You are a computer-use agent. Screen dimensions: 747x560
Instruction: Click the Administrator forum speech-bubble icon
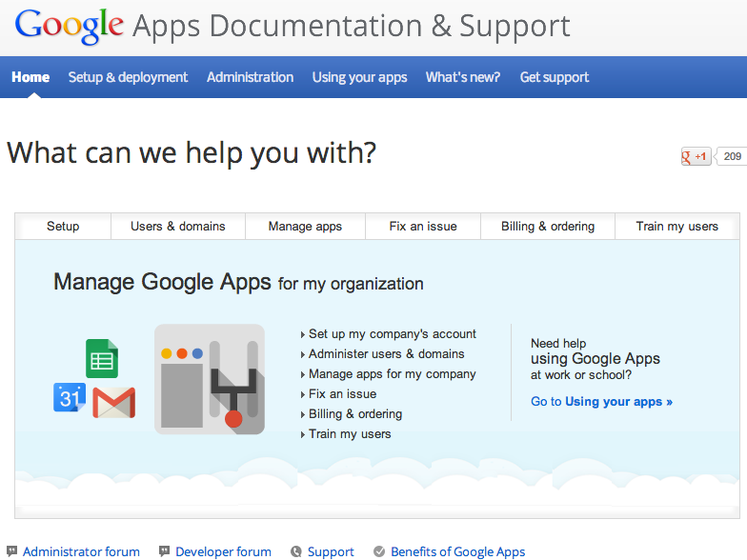click(x=11, y=551)
